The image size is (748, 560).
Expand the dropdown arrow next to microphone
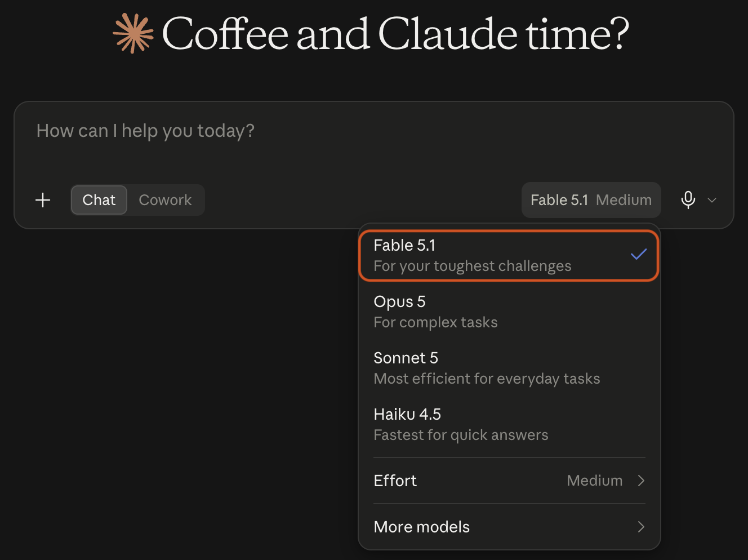[x=712, y=200]
